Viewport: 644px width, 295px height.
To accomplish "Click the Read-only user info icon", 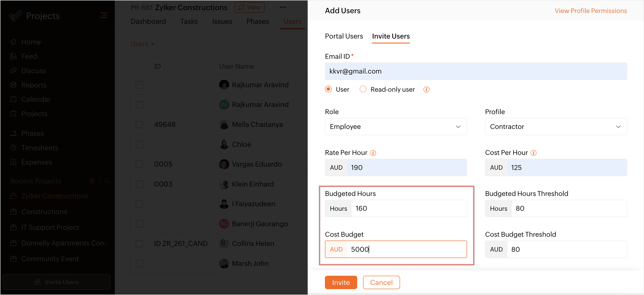I will coord(426,89).
